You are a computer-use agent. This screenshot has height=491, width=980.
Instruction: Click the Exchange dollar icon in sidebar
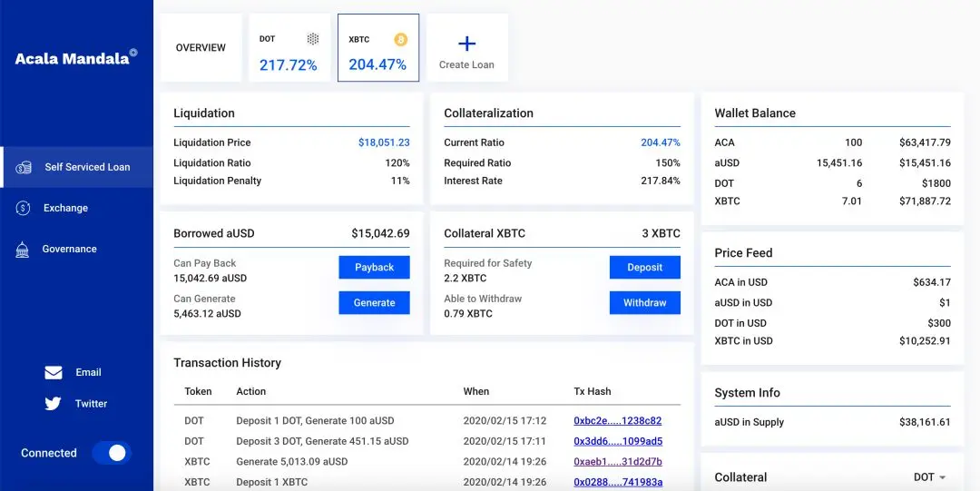(23, 208)
